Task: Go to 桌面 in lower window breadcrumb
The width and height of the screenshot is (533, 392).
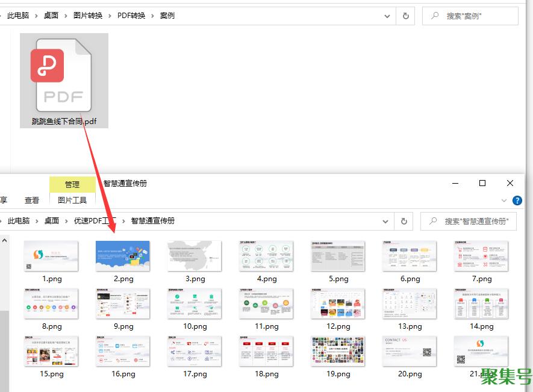Action: (52, 221)
